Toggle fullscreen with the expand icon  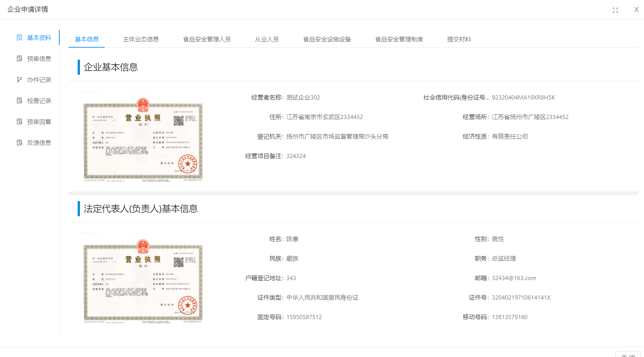click(x=615, y=10)
